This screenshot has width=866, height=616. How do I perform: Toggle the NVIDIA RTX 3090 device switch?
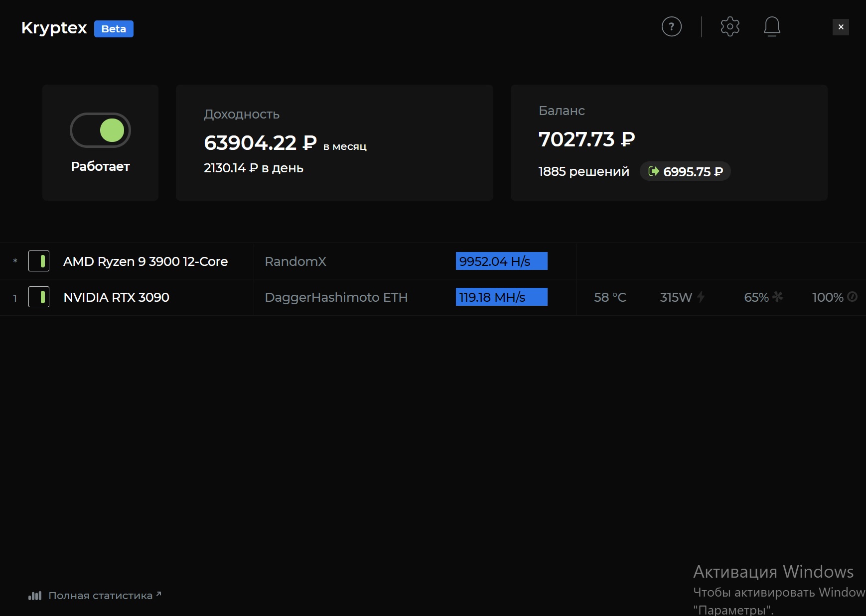tap(39, 297)
